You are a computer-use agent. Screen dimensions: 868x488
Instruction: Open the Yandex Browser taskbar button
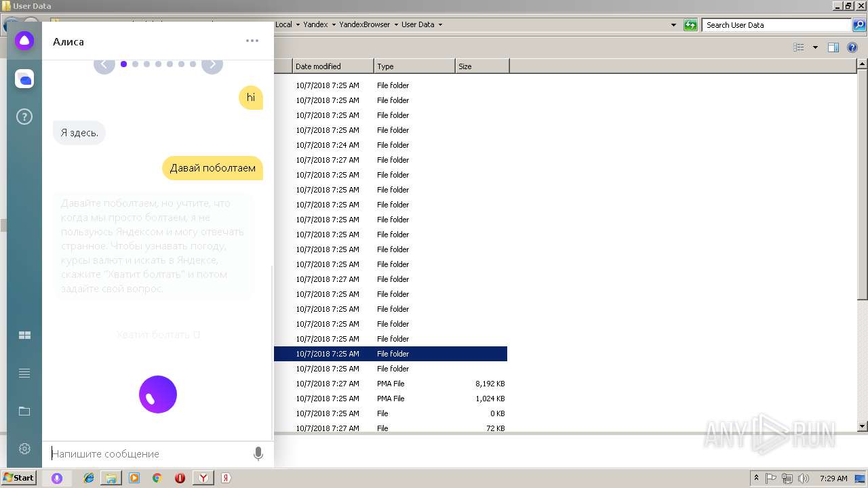click(203, 478)
